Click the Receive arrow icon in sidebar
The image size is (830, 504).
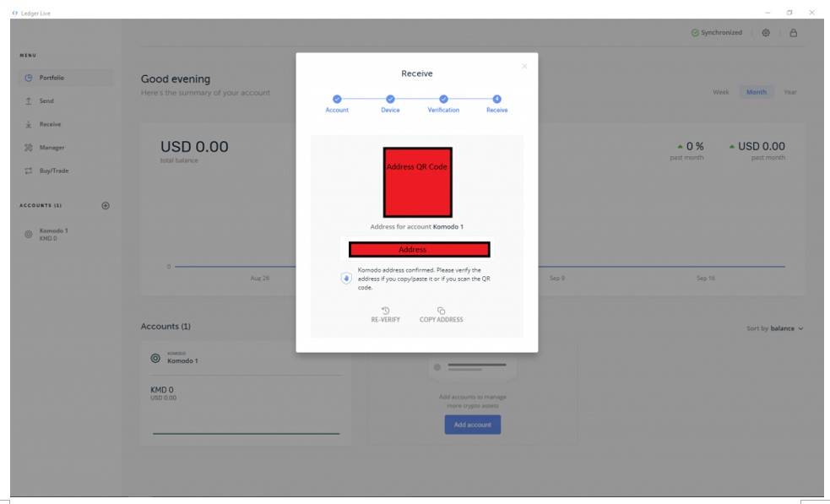pyautogui.click(x=29, y=124)
